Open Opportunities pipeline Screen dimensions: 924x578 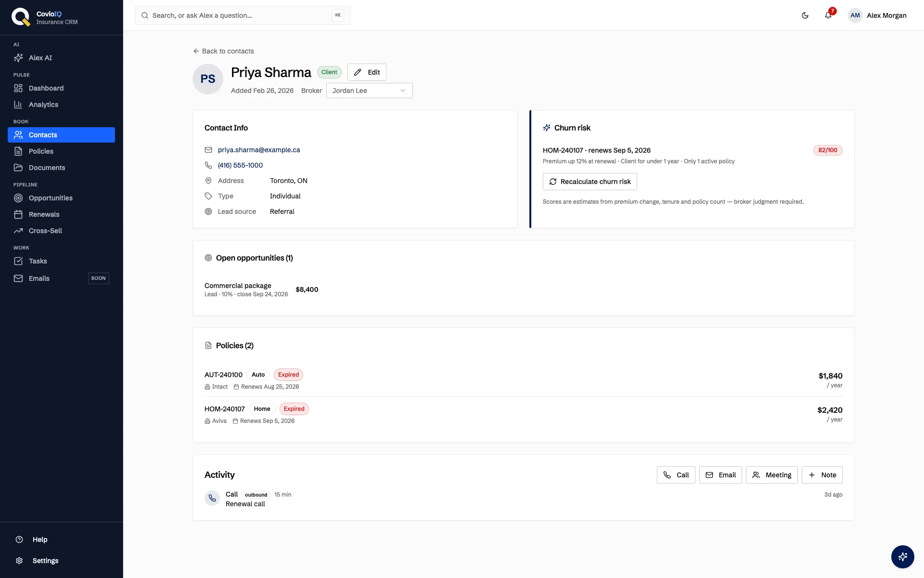tap(61, 198)
